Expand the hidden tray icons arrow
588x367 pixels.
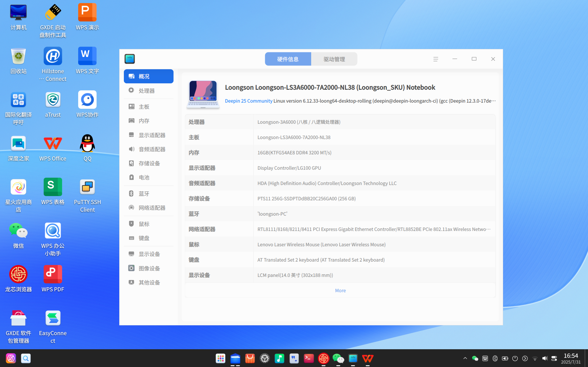(465, 358)
